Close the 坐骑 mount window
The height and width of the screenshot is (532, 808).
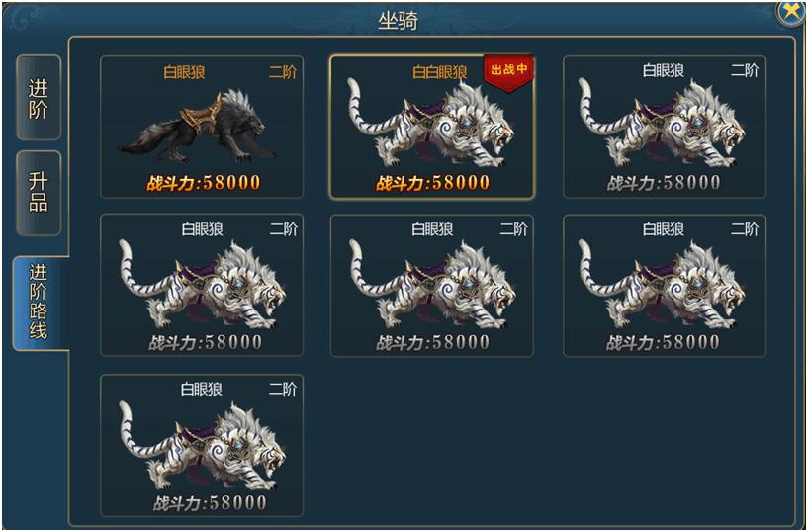(791, 11)
